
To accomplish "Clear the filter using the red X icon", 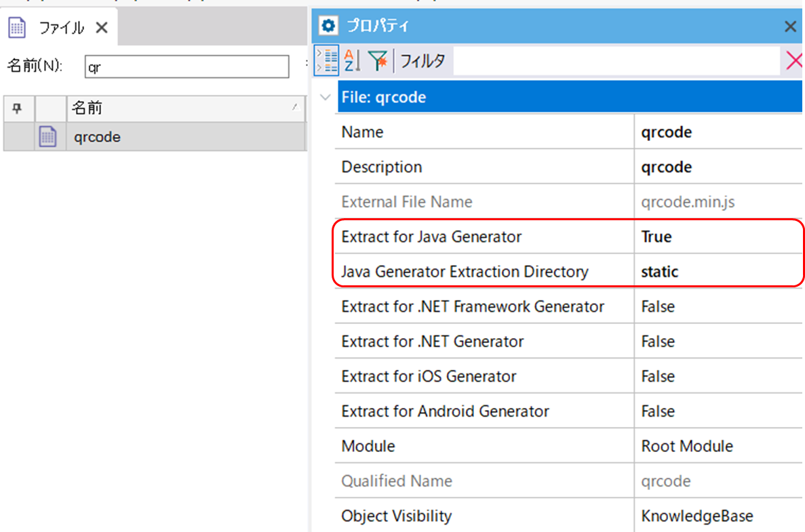I will click(793, 60).
